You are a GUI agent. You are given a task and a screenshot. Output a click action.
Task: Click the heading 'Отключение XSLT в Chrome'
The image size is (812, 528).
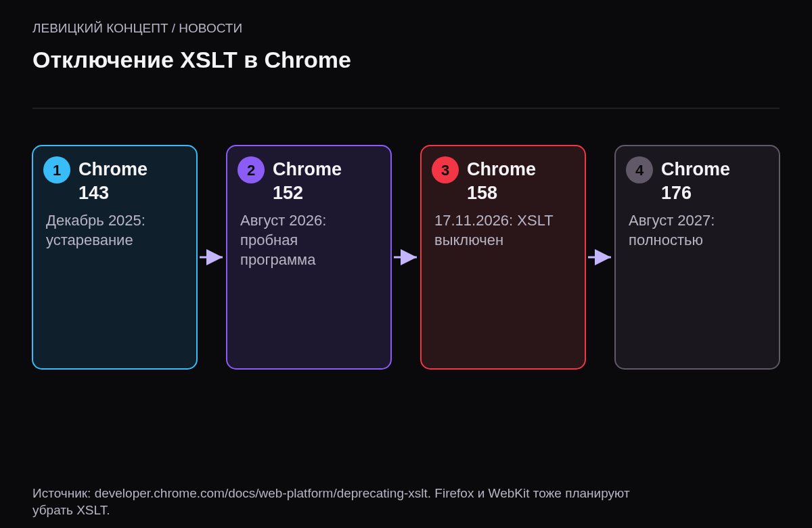pyautogui.click(x=191, y=60)
